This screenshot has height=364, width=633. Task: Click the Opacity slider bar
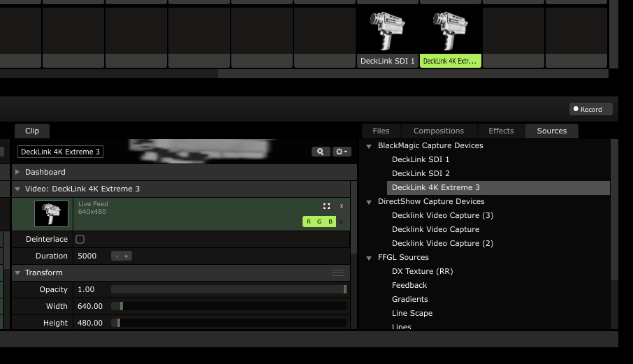tap(228, 289)
